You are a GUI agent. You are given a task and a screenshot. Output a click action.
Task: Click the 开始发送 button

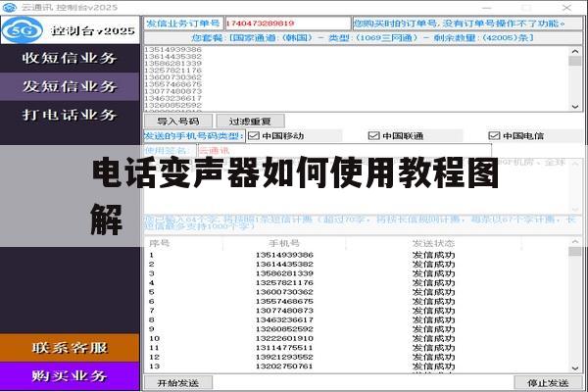coord(178,383)
